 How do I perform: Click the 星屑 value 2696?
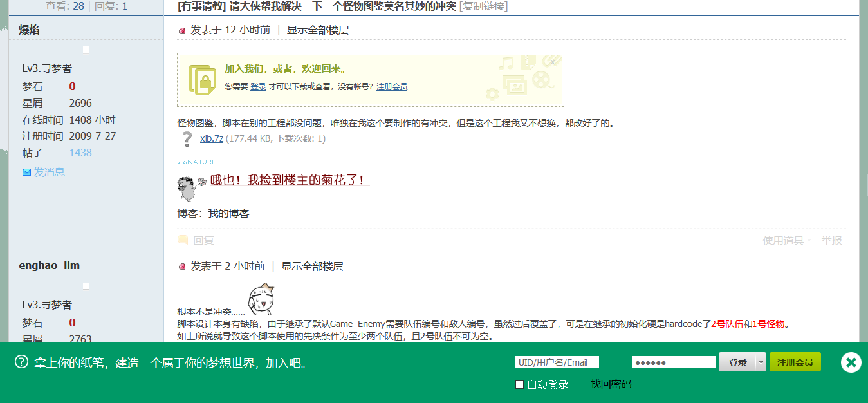80,103
